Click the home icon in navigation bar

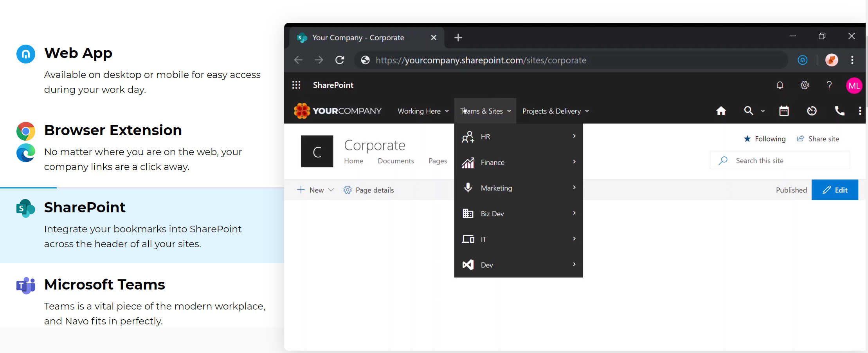coord(721,111)
